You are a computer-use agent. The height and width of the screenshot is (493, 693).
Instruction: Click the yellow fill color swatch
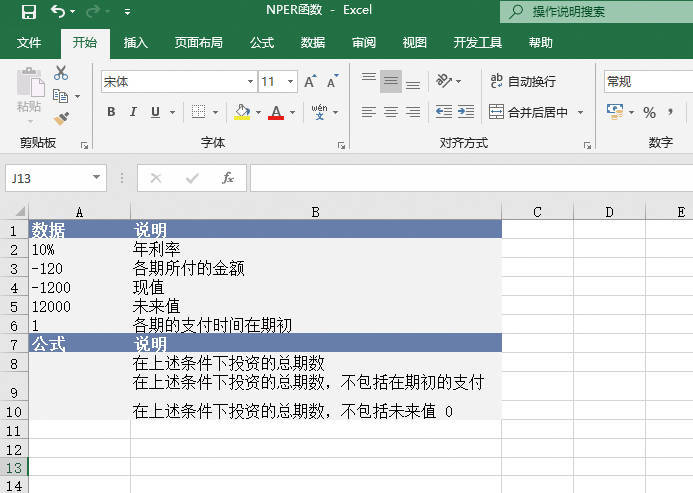[x=242, y=112]
